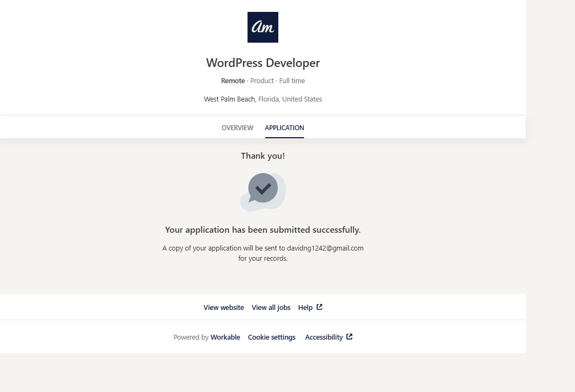Open the View website link
The width and height of the screenshot is (575, 392).
click(224, 308)
